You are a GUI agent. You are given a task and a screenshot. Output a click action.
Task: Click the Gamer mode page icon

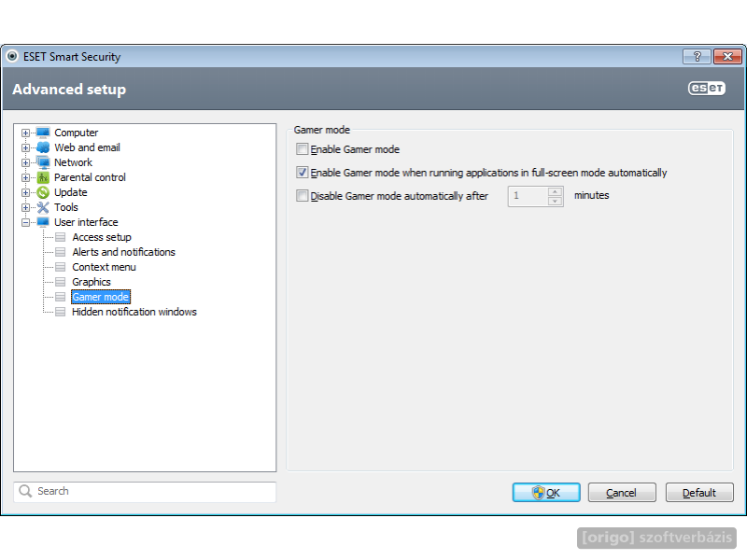(61, 297)
